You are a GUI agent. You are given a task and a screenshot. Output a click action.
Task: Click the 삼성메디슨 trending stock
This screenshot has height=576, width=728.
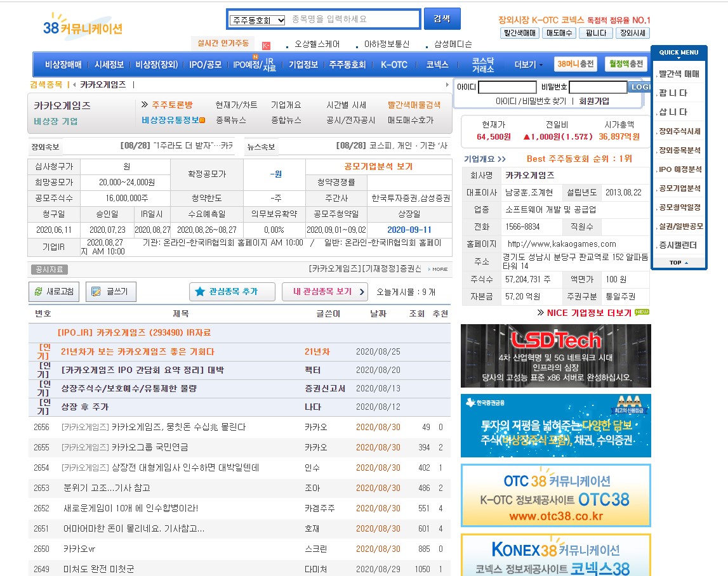click(x=453, y=44)
